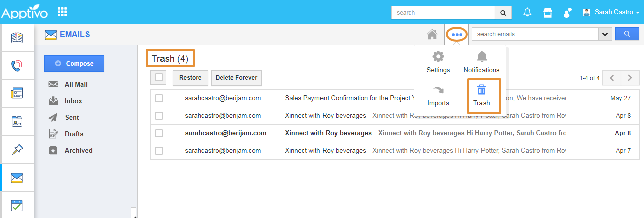Click the Apptivo logo
Viewport: 644px width, 218px height.
pos(25,13)
